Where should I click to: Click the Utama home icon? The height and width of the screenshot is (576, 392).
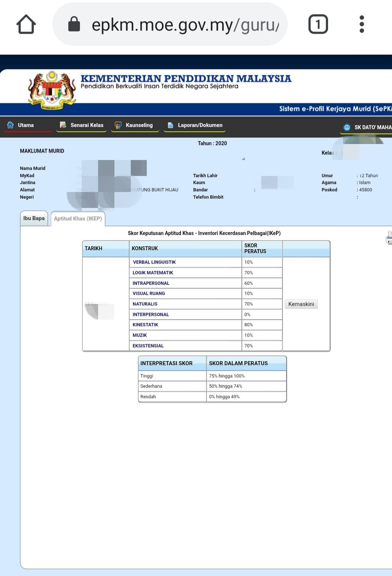pos(11,125)
